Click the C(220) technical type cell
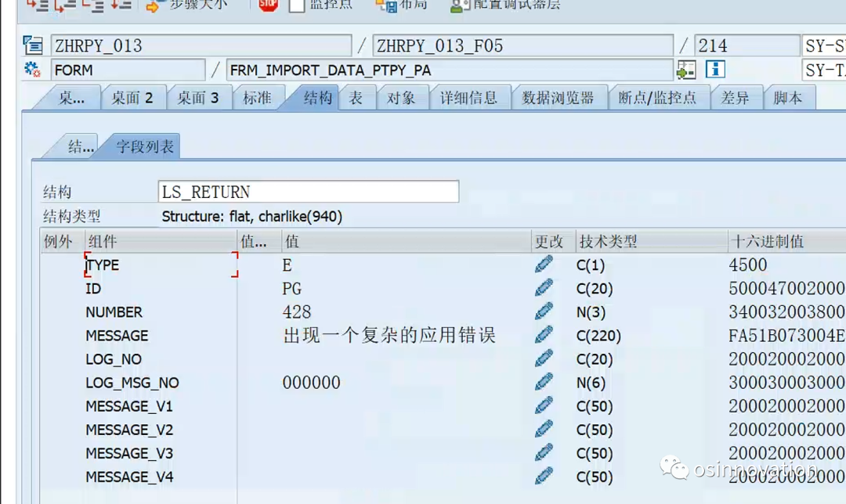 pyautogui.click(x=599, y=336)
